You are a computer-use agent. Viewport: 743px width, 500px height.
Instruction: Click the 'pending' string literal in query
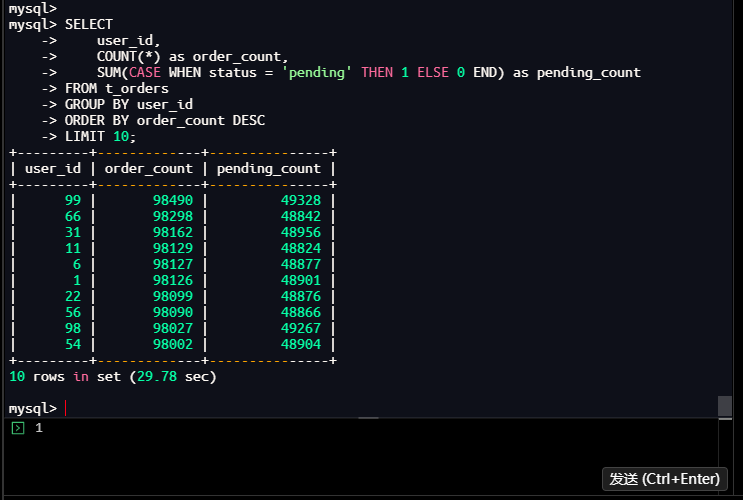pyautogui.click(x=317, y=73)
